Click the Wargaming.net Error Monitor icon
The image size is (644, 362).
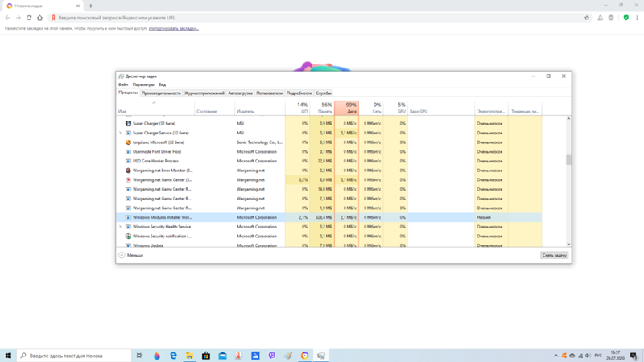click(128, 171)
